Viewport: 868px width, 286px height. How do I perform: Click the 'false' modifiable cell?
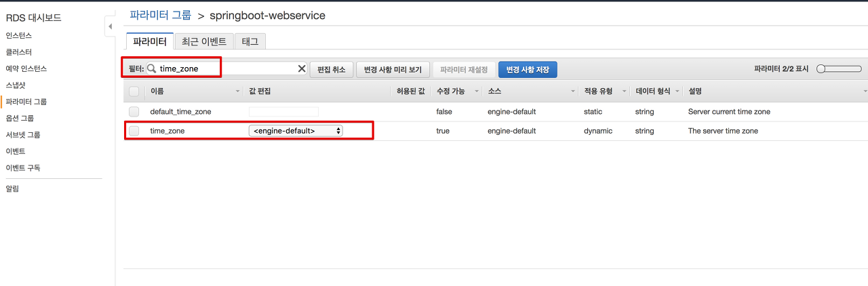point(444,111)
